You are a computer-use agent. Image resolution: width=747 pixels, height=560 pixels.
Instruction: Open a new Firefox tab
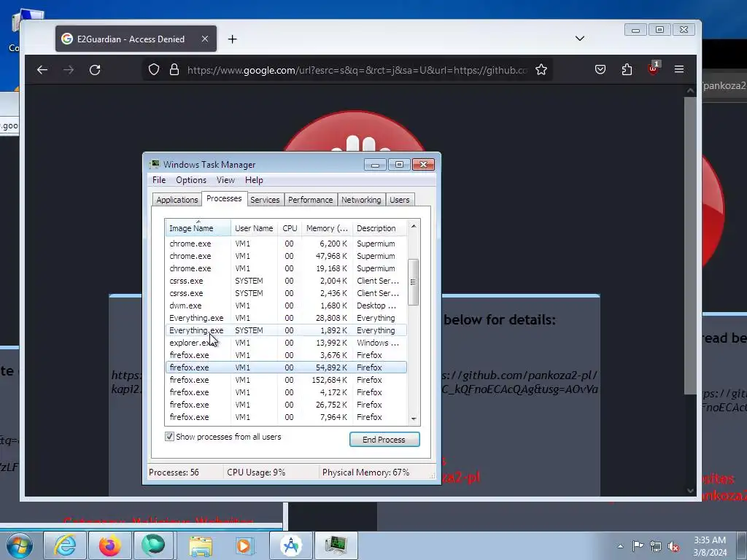click(232, 39)
